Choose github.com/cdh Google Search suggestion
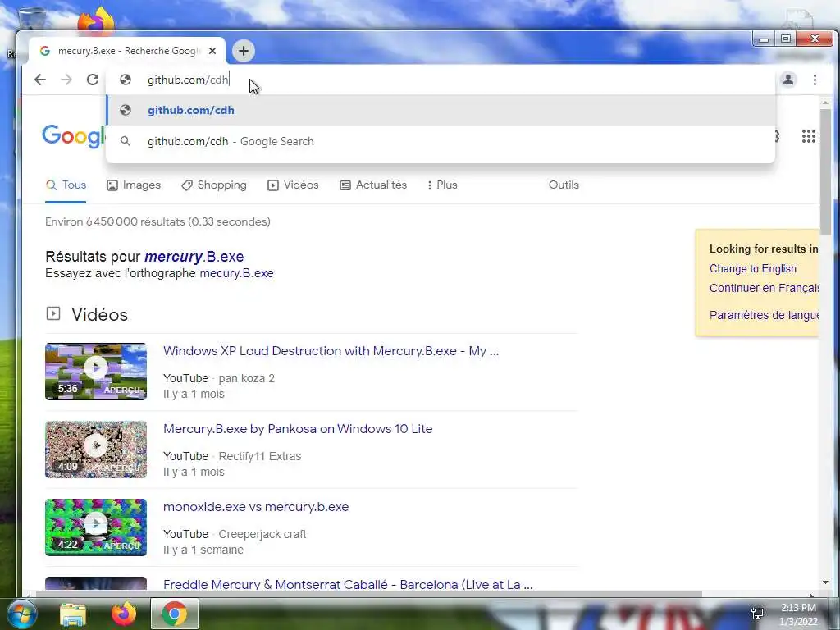 [441, 141]
